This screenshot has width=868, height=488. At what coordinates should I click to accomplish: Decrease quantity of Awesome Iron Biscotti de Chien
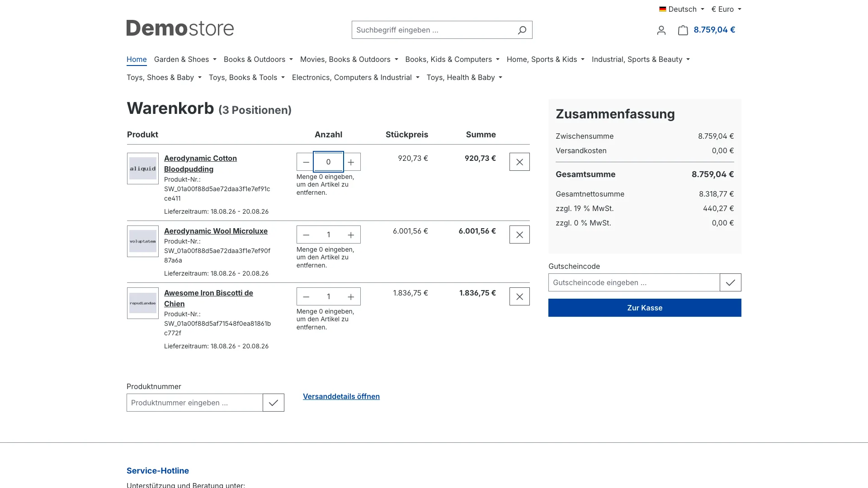coord(306,296)
